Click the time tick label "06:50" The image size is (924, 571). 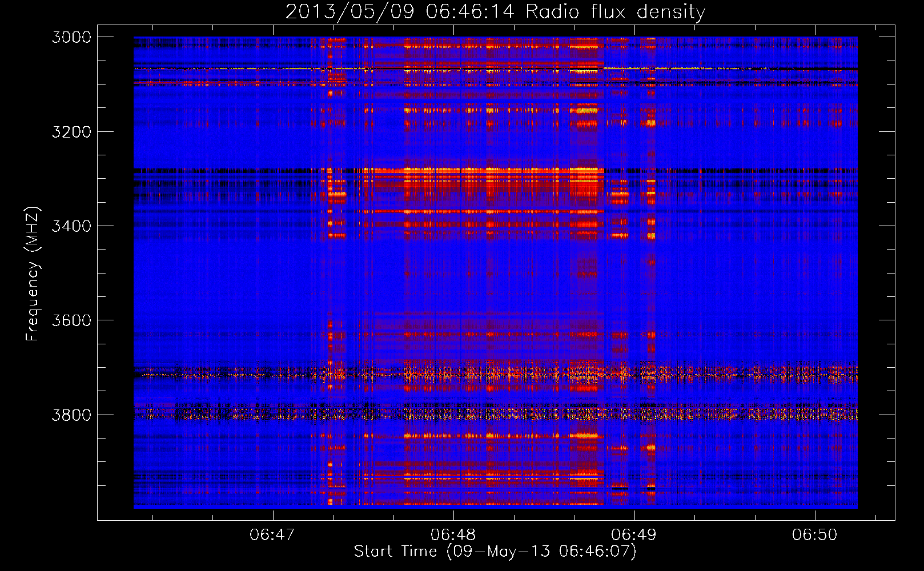pyautogui.click(x=815, y=534)
